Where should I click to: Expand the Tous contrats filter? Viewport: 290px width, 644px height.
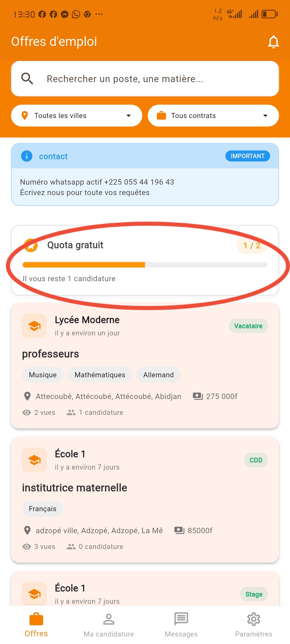(x=213, y=116)
